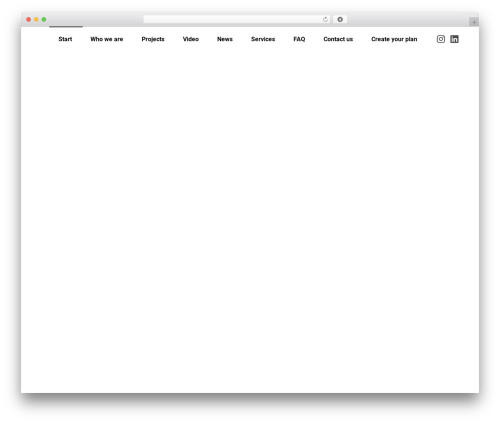Select Create your plan link

pos(394,39)
